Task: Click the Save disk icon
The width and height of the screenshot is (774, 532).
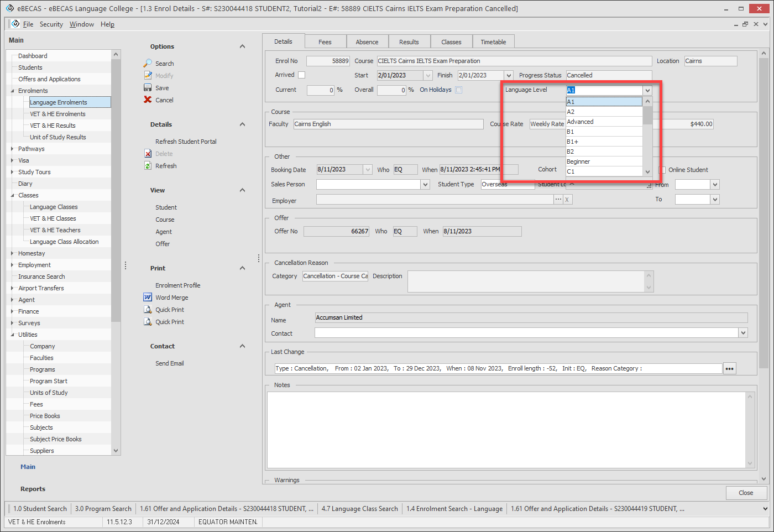Action: 148,88
